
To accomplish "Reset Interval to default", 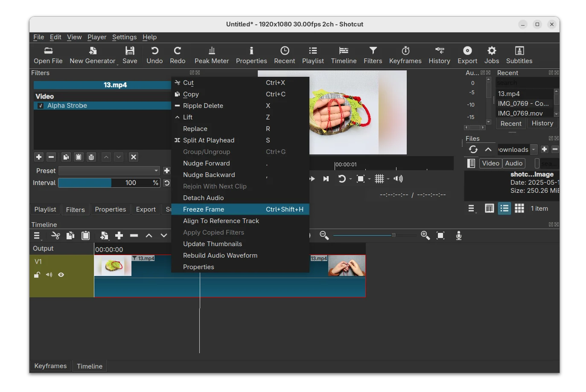I will click(x=167, y=183).
